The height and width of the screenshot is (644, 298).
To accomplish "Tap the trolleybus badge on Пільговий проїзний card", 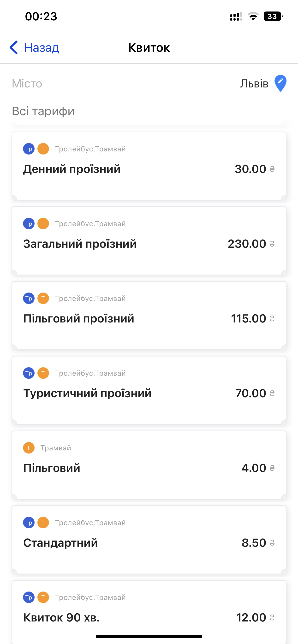I will coord(29,298).
